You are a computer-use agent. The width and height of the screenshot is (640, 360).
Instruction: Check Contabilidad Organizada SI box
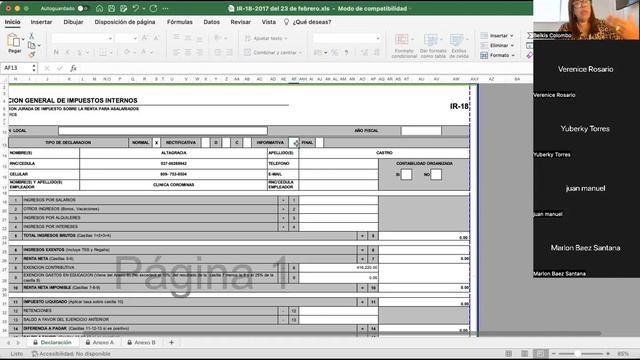click(x=406, y=175)
